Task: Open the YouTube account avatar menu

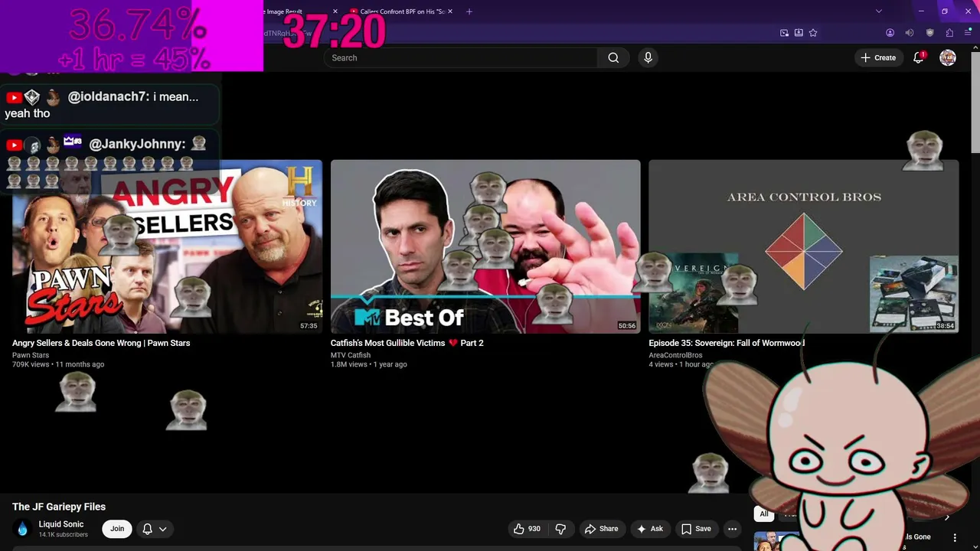Action: (x=948, y=57)
